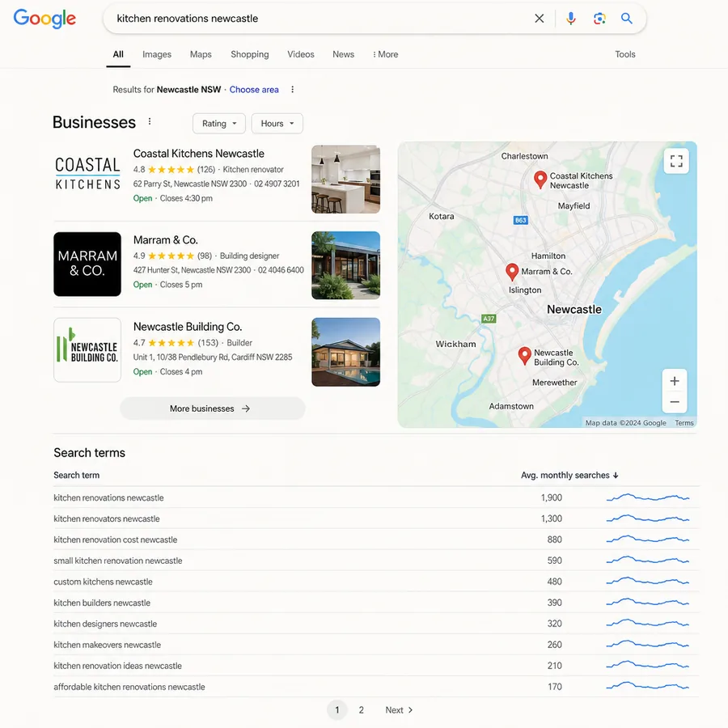Image resolution: width=728 pixels, height=728 pixels.
Task: Sort by Avg. monthly searches column
Action: click(569, 475)
